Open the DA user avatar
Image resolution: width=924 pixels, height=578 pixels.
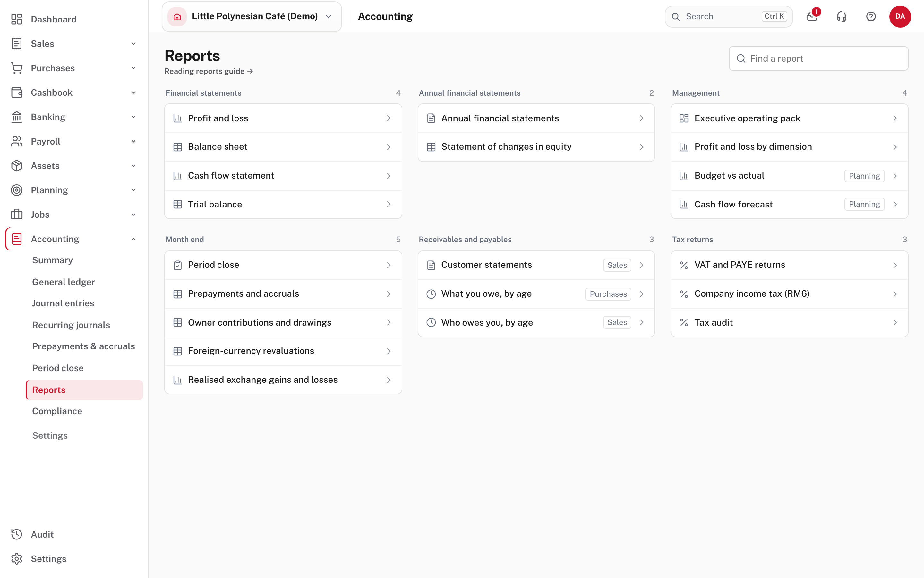[900, 16]
